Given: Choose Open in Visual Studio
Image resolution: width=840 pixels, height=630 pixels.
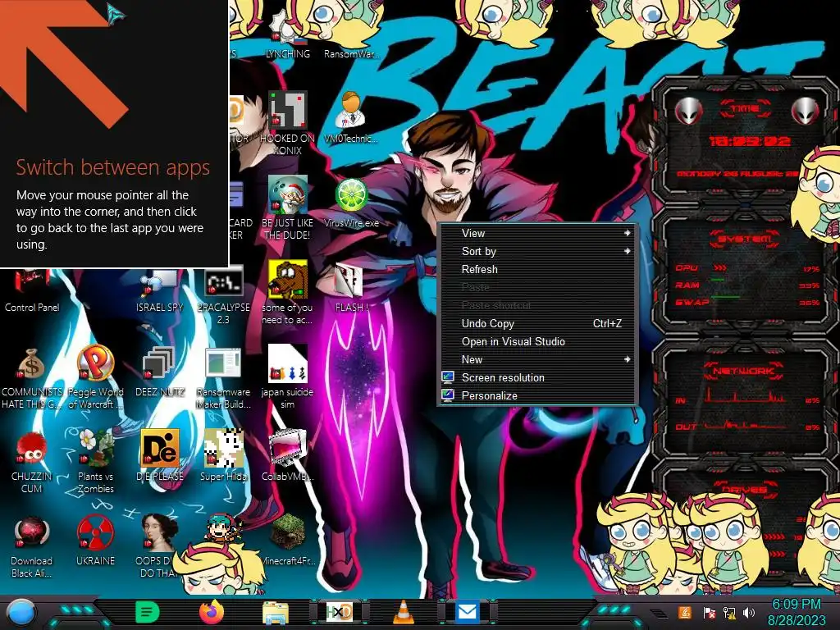Looking at the screenshot, I should pyautogui.click(x=537, y=342).
